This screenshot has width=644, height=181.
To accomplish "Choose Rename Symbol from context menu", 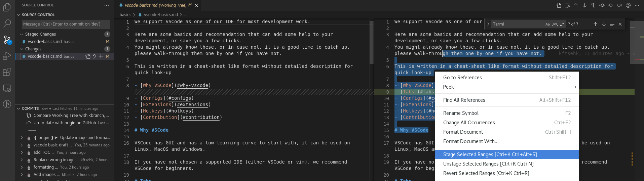I will tap(507, 113).
